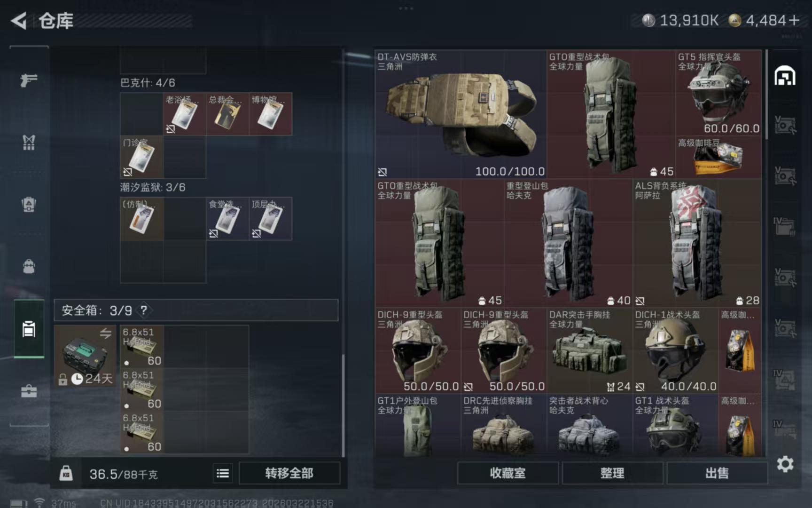Viewport: 812px width, 508px height.
Task: Click the stash scrollbar on right edge
Action: tap(767, 94)
